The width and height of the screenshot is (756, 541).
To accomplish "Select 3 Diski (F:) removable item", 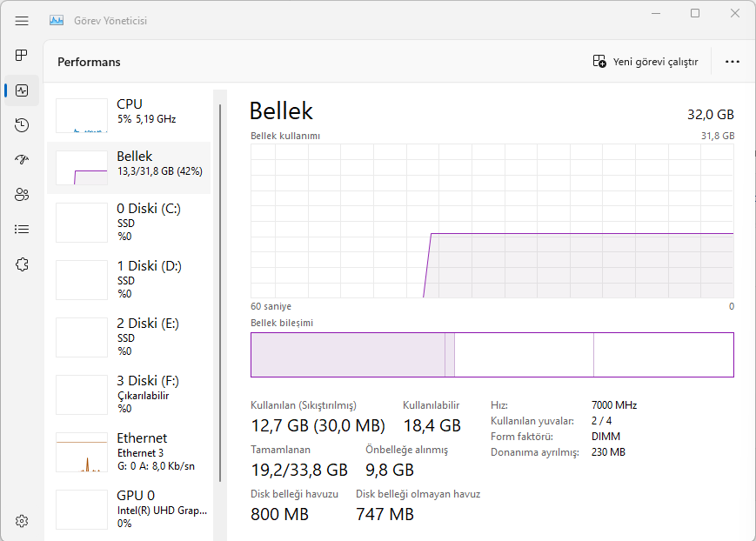I will [129, 394].
